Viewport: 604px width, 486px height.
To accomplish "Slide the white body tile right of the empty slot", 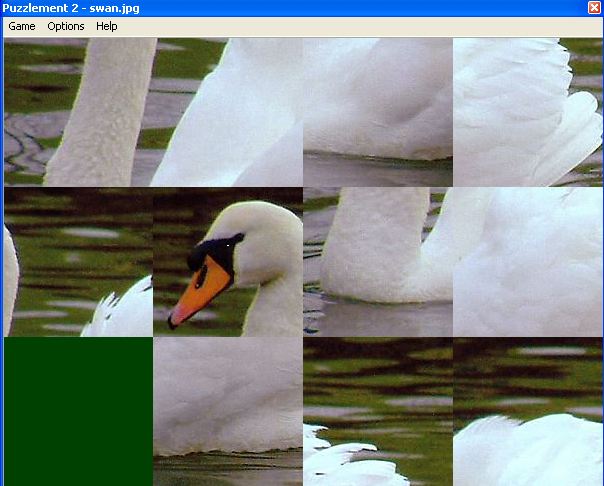I will point(228,411).
